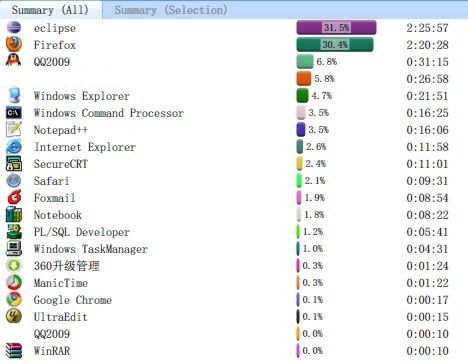Select the Notebook row label
Viewport: 468px width, 364px height.
point(58,215)
